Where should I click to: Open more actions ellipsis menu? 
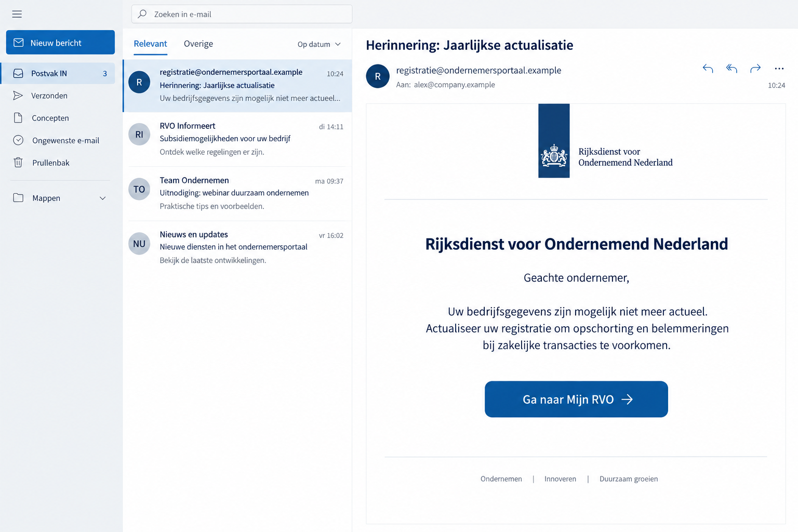(x=779, y=68)
